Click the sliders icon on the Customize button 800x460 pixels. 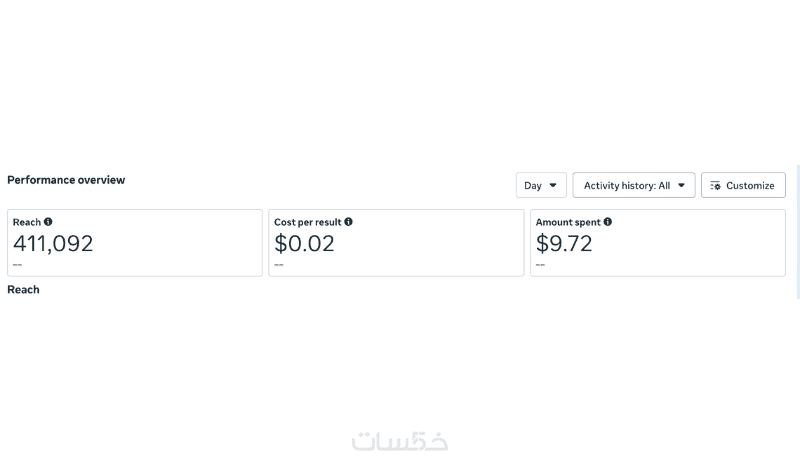[x=716, y=186]
